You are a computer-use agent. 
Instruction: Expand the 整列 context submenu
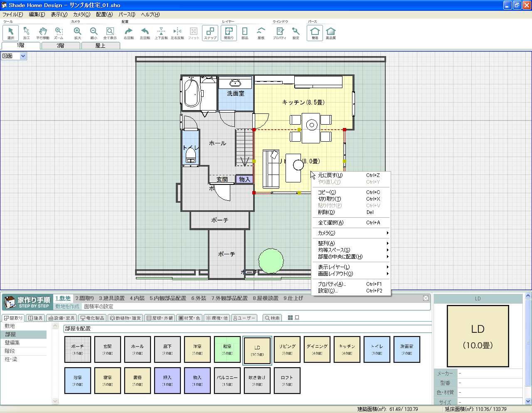(x=351, y=243)
